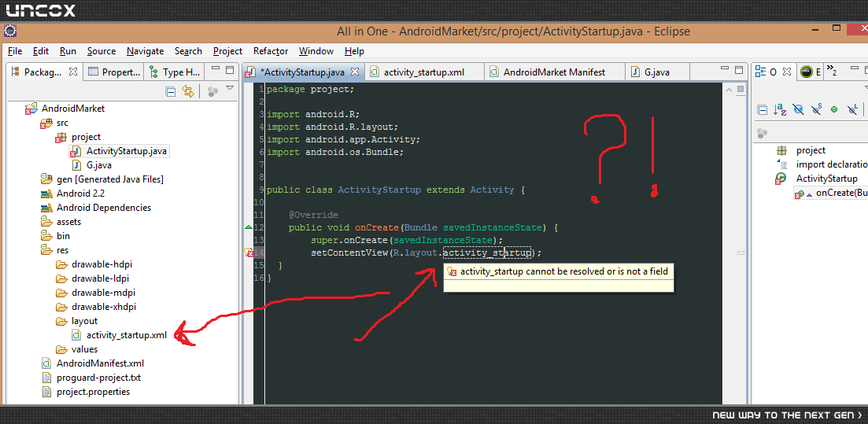Screen dimensions: 868x424
Task: Open the Navigate menu
Action: (x=145, y=51)
